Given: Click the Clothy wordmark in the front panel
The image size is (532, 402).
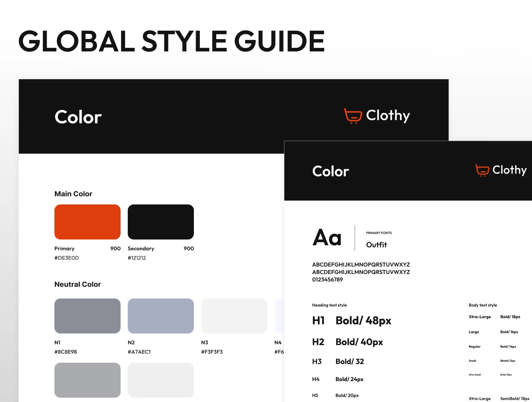Looking at the screenshot, I should click(510, 170).
